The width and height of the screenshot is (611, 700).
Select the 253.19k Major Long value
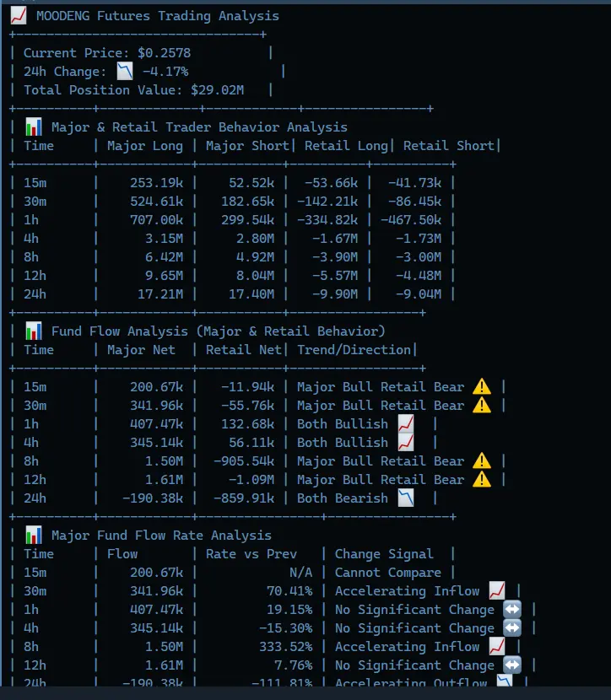point(157,182)
